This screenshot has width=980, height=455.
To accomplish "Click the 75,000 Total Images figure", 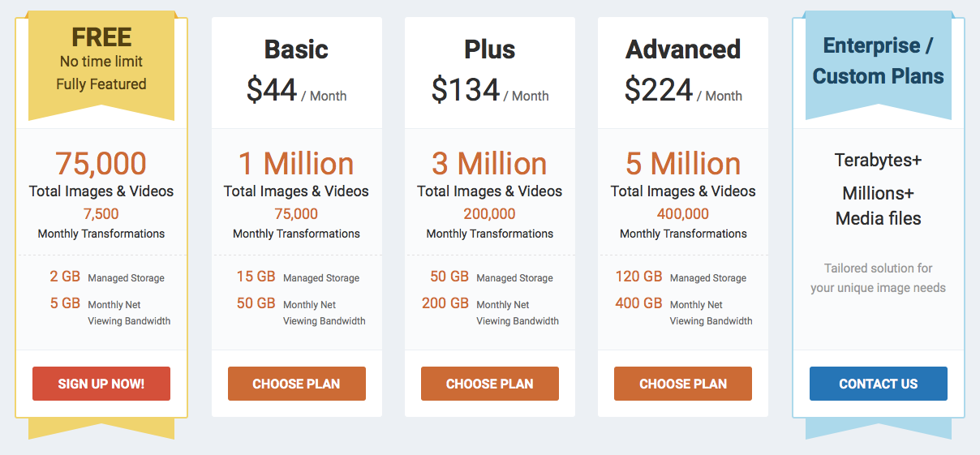I will click(101, 164).
